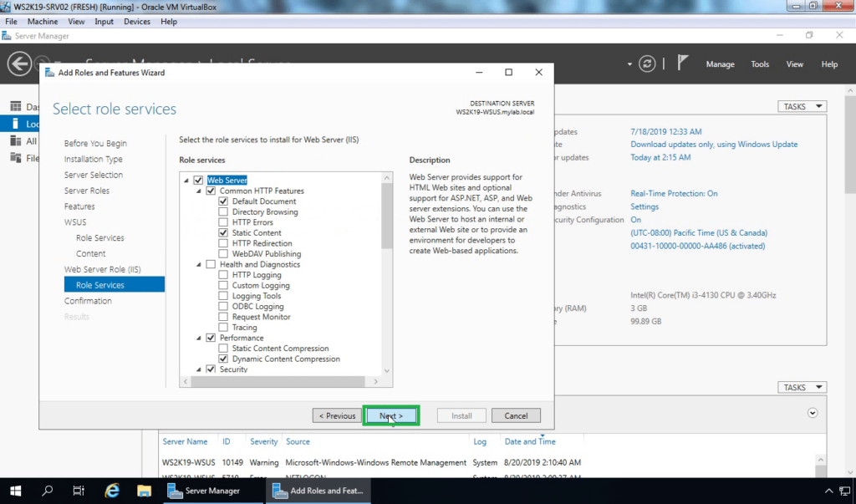
Task: Sort events by Date and Time column
Action: tap(530, 441)
